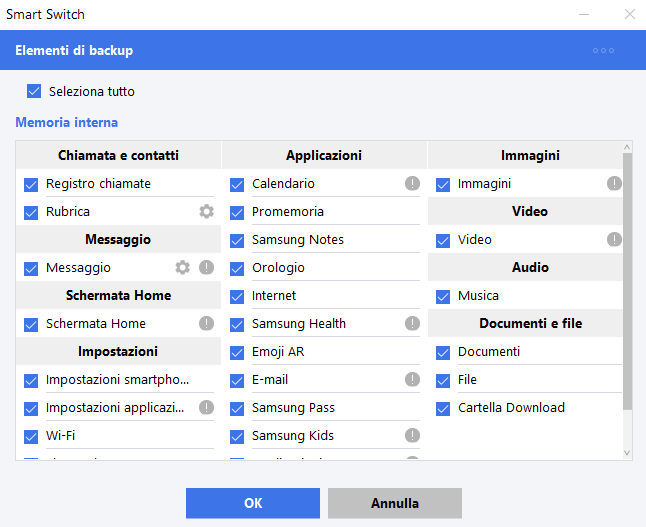
Task: Uncheck the Wi-Fi checkbox
Action: (x=31, y=437)
